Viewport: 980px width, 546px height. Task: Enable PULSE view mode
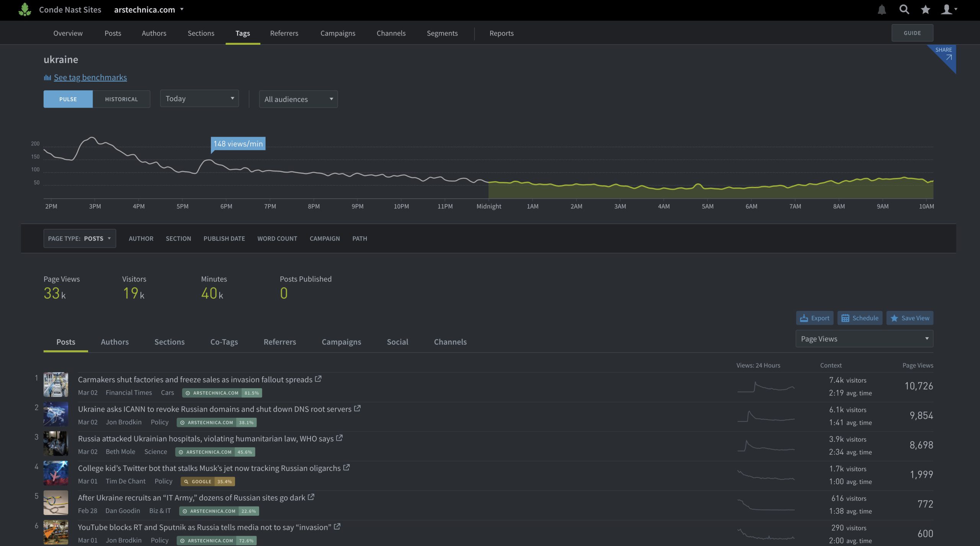click(x=68, y=99)
